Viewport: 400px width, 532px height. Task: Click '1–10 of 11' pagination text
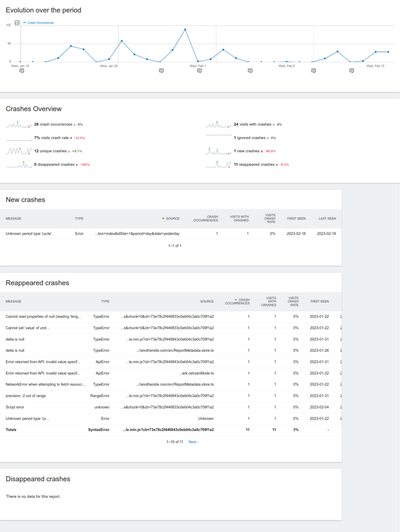175,442
